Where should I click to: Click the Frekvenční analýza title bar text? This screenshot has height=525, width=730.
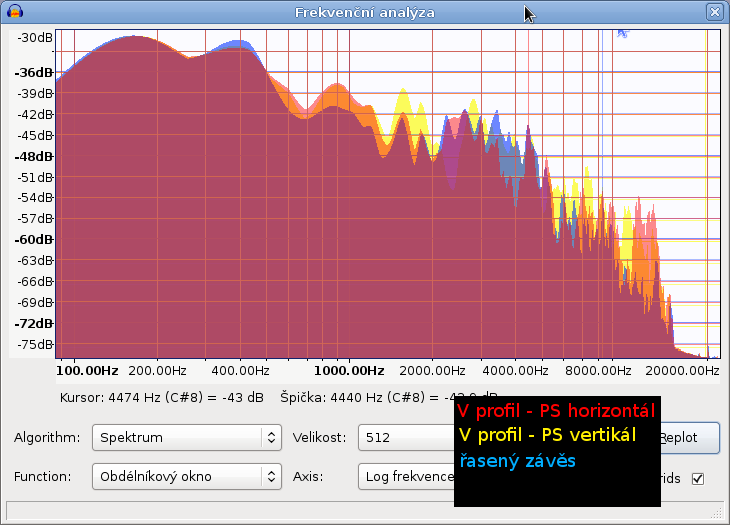tap(365, 12)
